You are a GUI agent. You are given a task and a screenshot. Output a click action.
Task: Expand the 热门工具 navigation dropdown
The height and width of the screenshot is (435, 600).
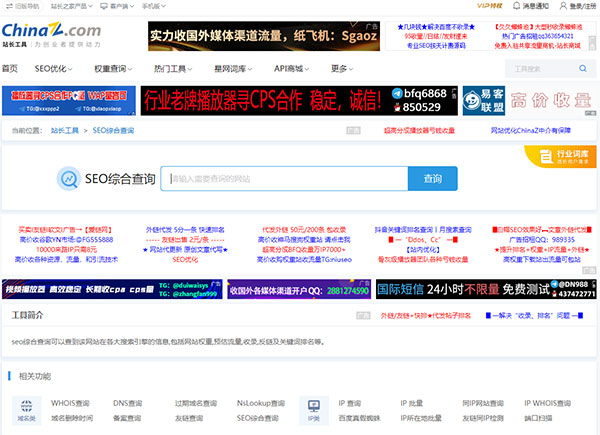coord(174,68)
